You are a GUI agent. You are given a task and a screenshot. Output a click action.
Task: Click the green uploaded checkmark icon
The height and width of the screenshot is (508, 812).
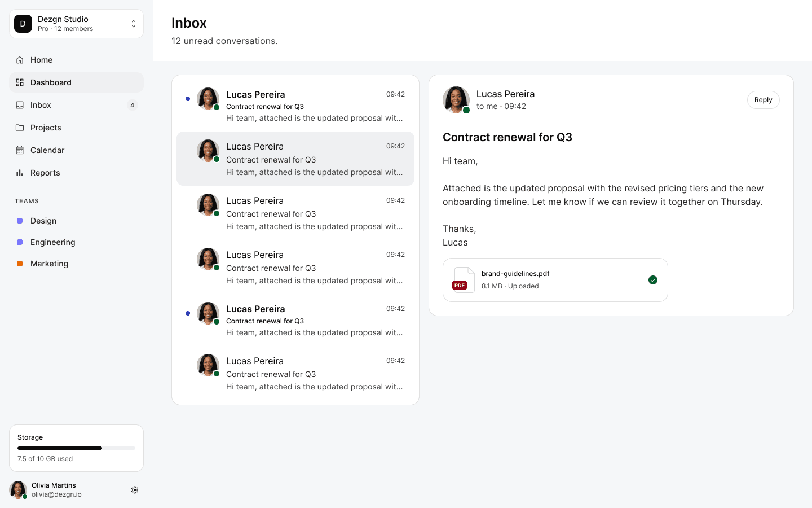click(653, 280)
